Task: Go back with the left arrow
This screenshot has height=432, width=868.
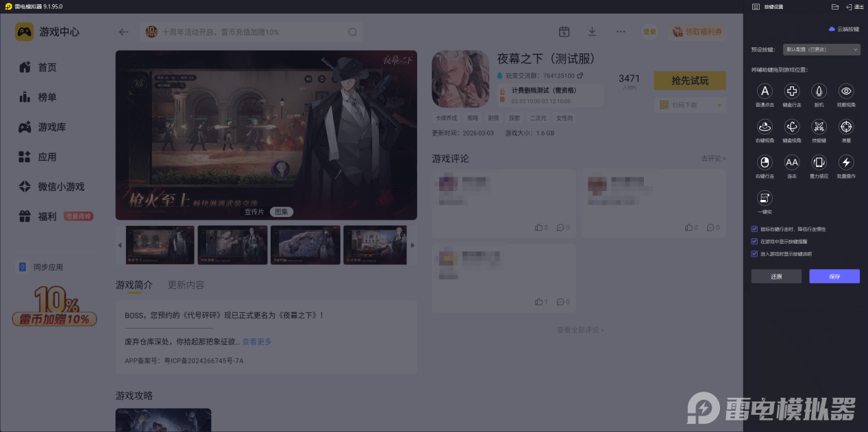Action: [123, 31]
